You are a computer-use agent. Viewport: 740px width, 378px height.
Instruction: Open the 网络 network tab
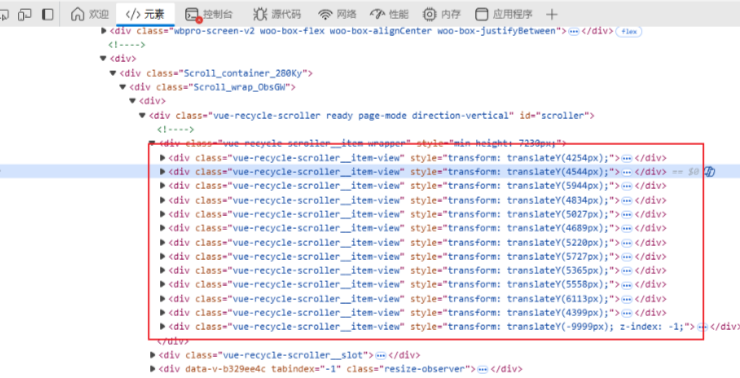[x=337, y=14]
